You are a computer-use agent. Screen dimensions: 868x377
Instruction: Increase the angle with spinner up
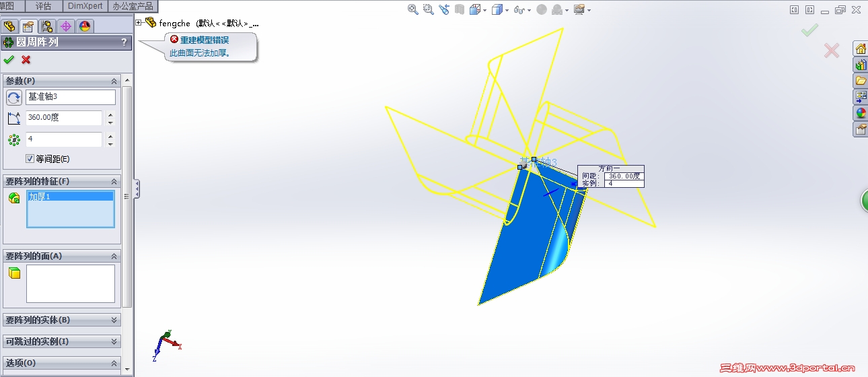coord(110,114)
